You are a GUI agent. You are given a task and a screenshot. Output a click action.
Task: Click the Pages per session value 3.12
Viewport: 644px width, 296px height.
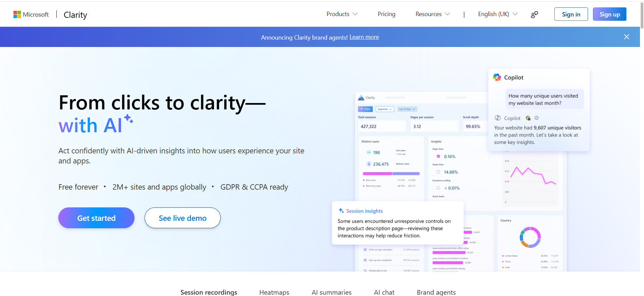coord(417,127)
